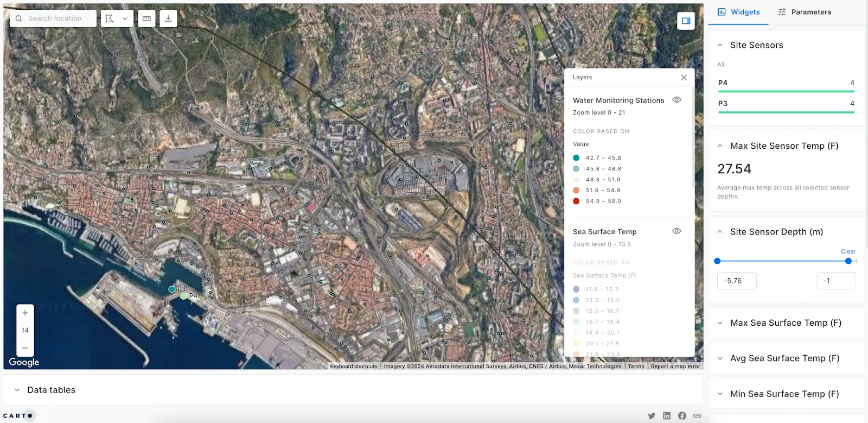Click the Parameters tab sliders icon
The image size is (868, 423).
[782, 12]
